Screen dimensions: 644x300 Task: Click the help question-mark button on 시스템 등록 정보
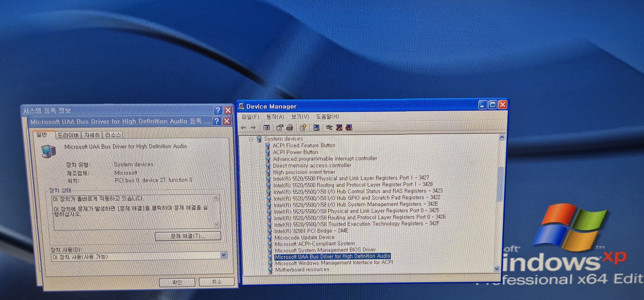click(x=218, y=110)
